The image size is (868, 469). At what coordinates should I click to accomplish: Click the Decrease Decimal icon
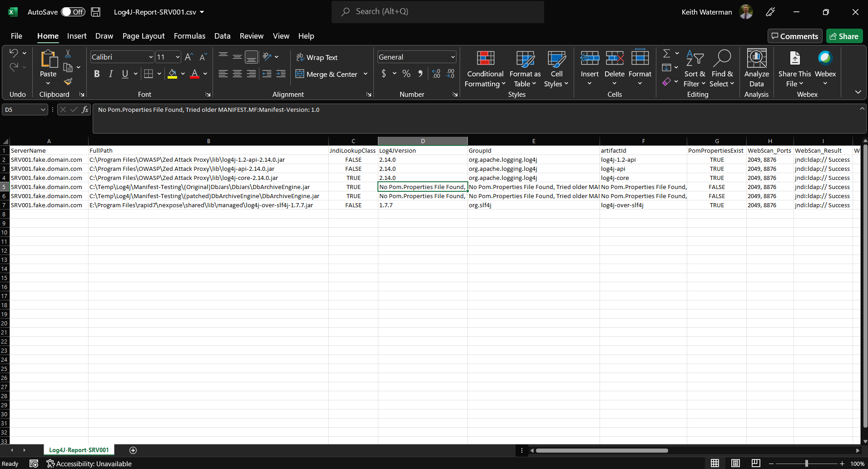(450, 74)
